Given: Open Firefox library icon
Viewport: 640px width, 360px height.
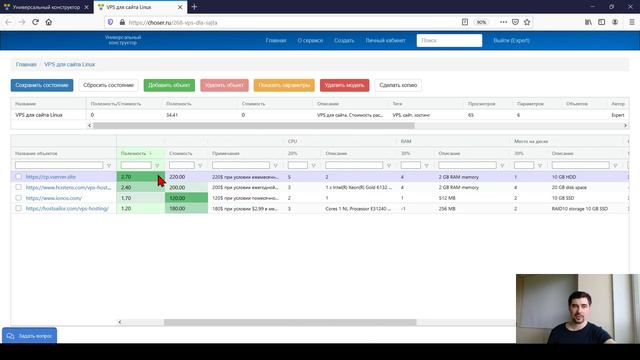Looking at the screenshot, I should (x=588, y=22).
